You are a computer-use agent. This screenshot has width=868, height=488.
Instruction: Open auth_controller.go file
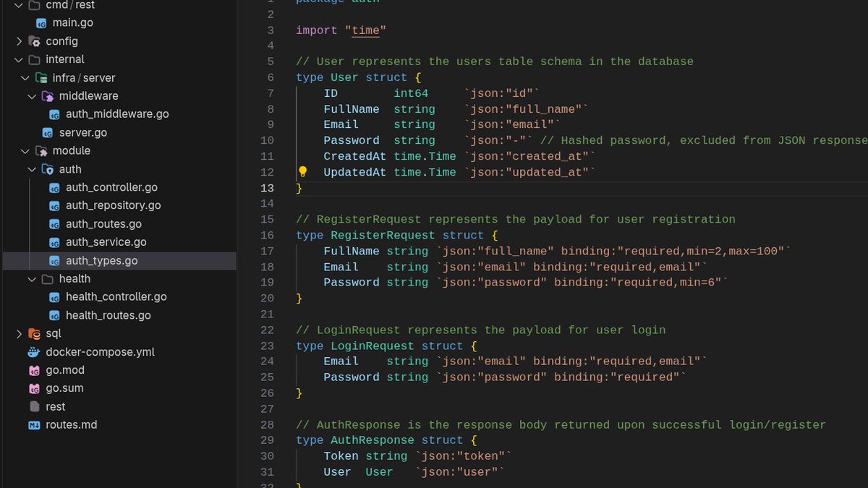click(x=111, y=188)
